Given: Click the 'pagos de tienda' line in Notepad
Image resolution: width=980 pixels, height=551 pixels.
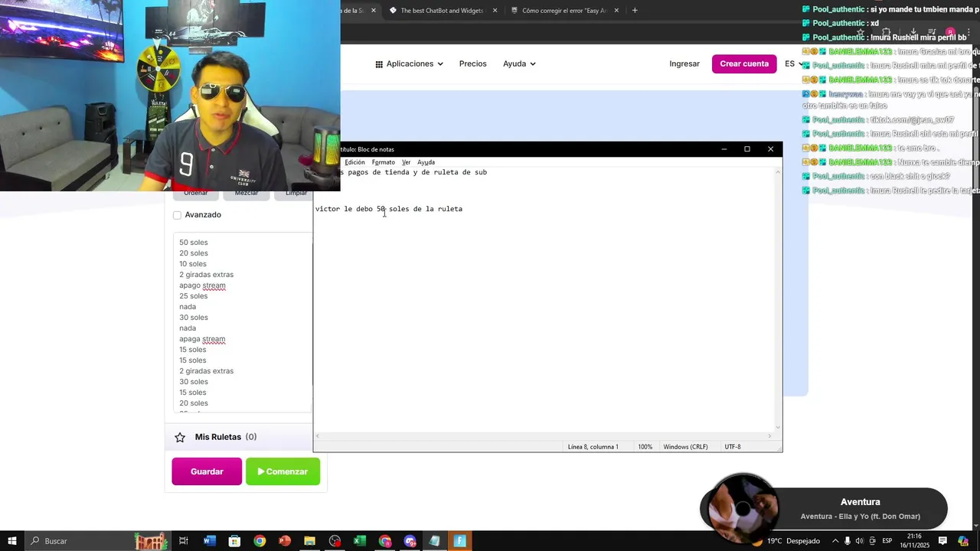Looking at the screenshot, I should click(x=414, y=172).
